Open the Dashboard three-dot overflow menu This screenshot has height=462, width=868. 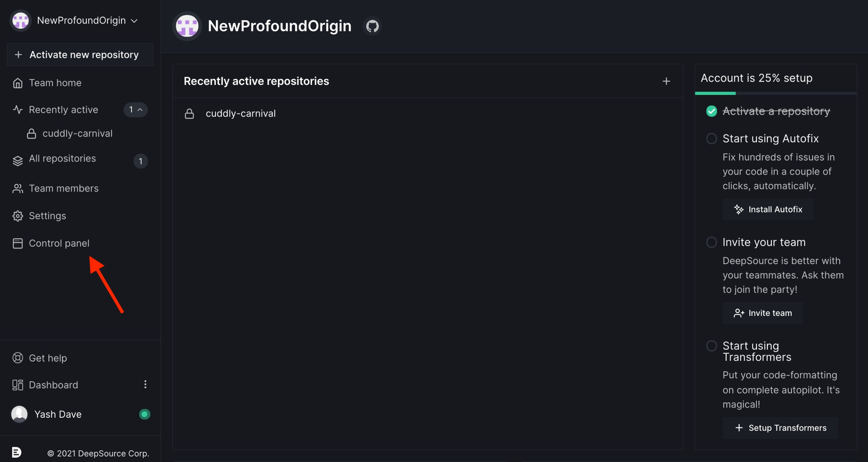click(x=145, y=384)
